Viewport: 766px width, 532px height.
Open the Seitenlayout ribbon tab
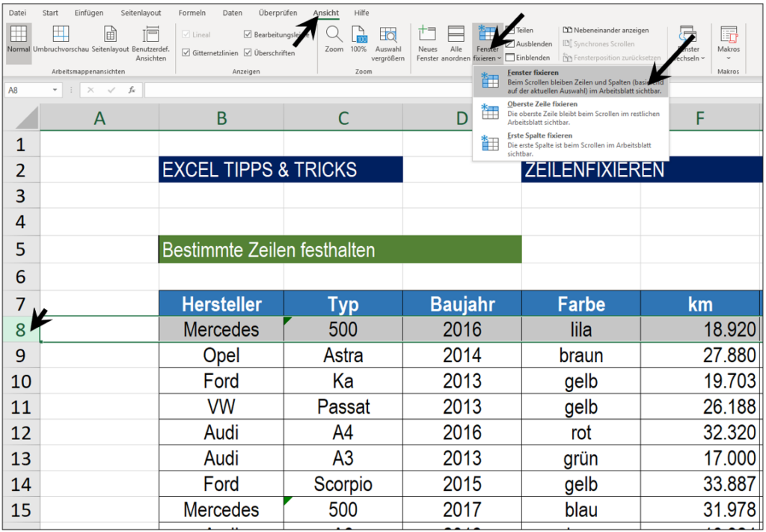[141, 13]
